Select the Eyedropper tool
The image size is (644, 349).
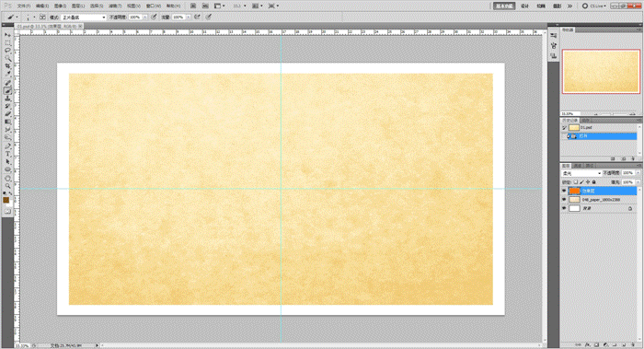coord(7,74)
